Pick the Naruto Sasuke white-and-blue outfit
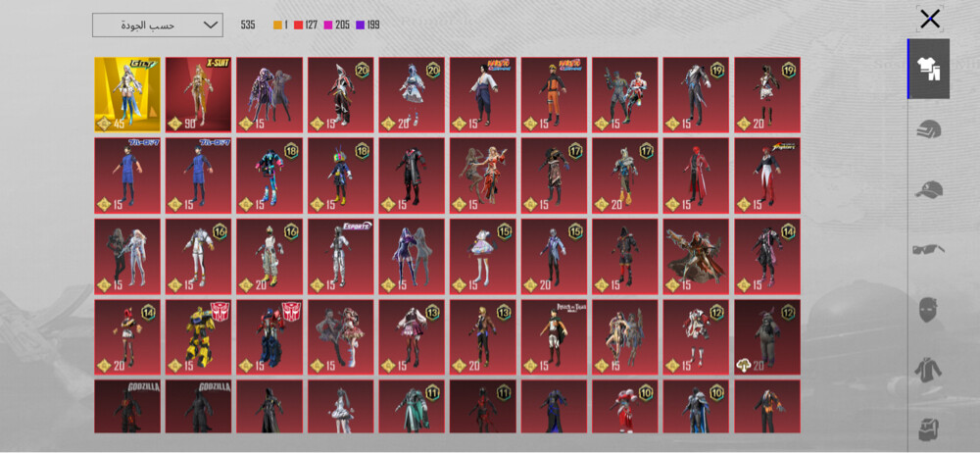The height and width of the screenshot is (453, 980). click(483, 94)
